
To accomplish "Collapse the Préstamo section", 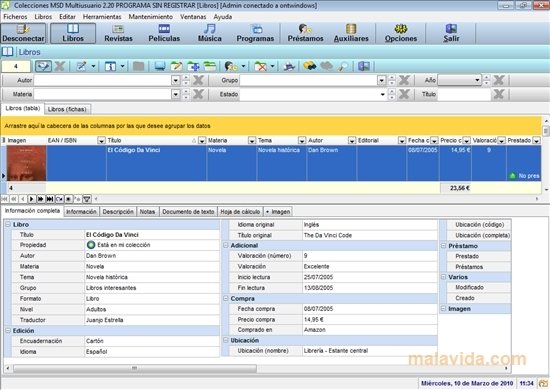I will pyautogui.click(x=443, y=246).
